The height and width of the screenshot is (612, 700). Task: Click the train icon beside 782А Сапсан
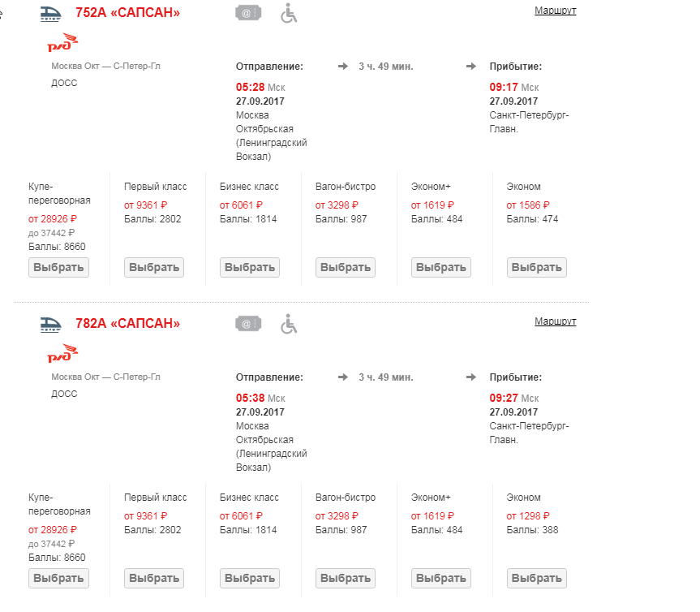click(x=50, y=324)
